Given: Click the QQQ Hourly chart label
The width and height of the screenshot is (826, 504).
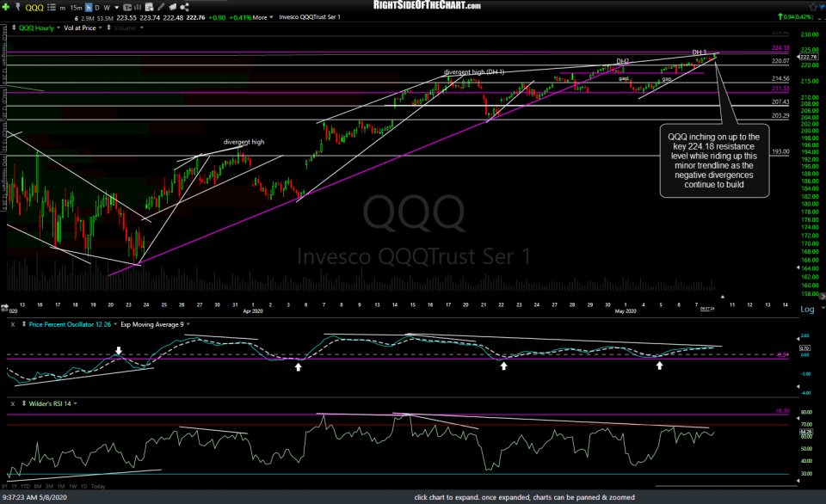Looking at the screenshot, I should click(x=36, y=27).
